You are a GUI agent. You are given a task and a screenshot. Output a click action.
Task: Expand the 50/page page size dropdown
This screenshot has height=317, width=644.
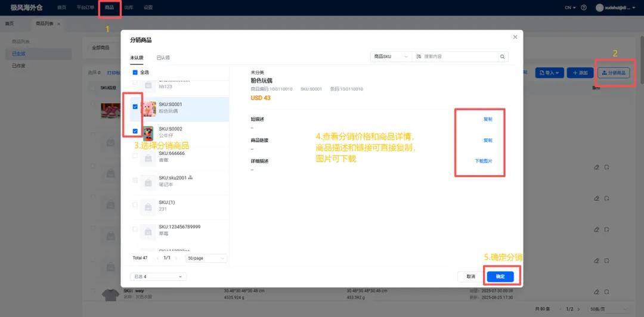(206, 258)
